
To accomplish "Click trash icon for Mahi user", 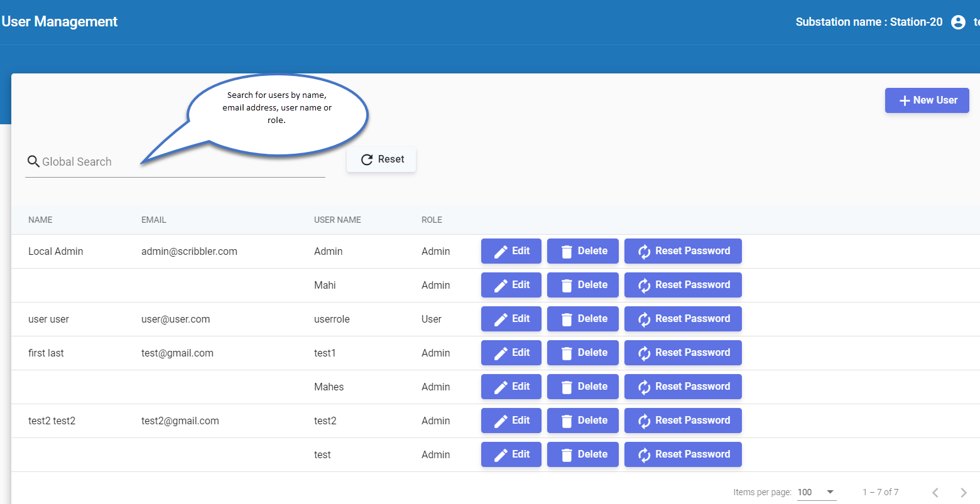I will (x=567, y=286).
